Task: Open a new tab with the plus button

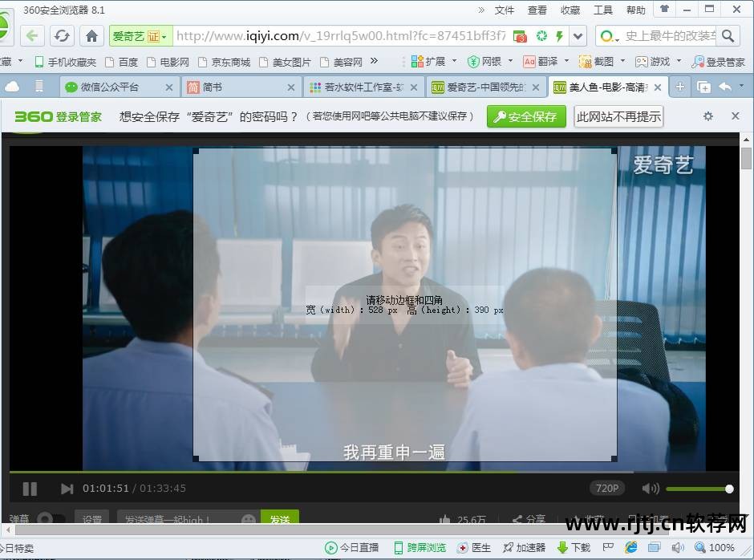Action: (x=680, y=87)
